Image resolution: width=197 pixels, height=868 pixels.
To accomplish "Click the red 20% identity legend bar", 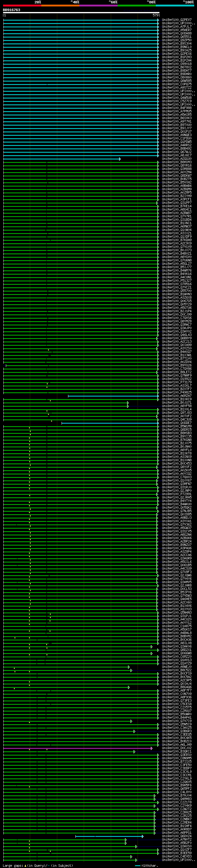I will [x=22, y=6].
